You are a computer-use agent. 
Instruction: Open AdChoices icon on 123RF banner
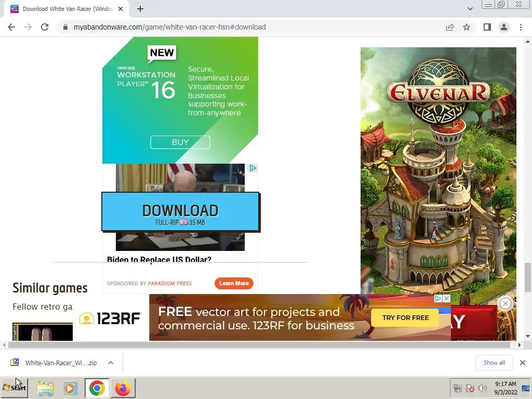(x=438, y=299)
